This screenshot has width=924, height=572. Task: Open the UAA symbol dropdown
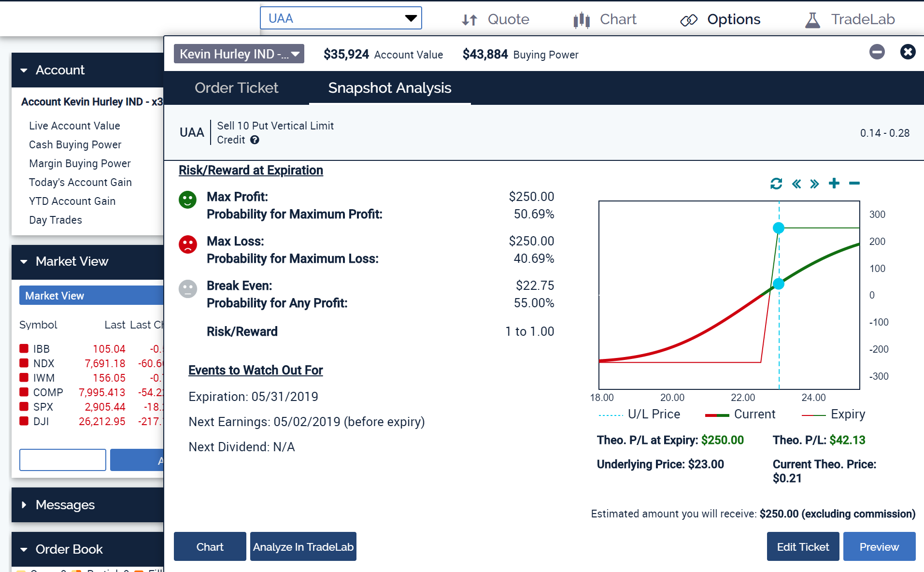[410, 18]
